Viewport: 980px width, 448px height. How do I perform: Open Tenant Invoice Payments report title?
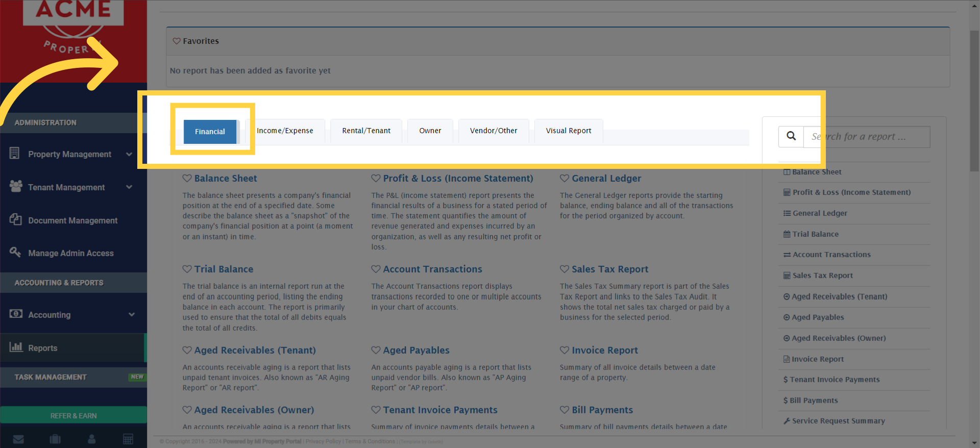(x=440, y=410)
